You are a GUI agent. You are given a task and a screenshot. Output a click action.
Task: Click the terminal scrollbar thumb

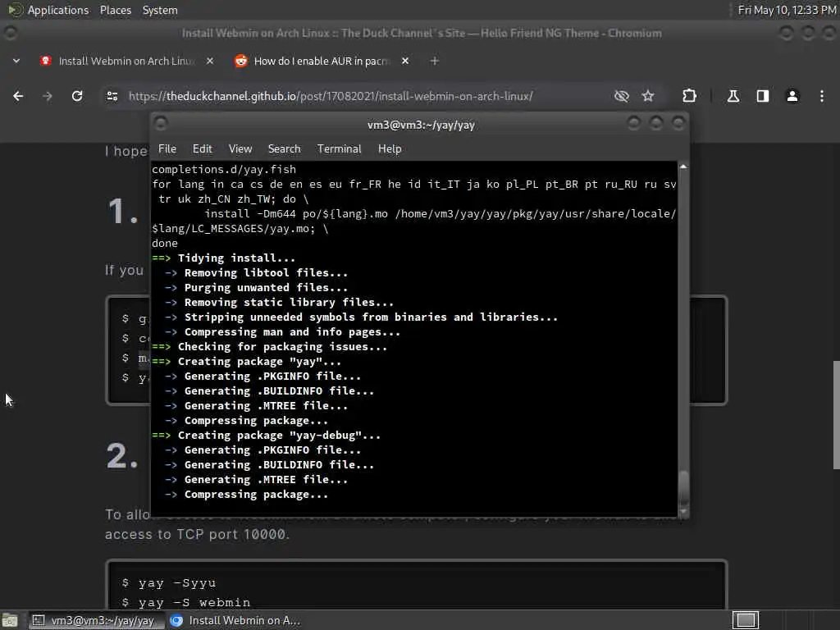tap(683, 487)
